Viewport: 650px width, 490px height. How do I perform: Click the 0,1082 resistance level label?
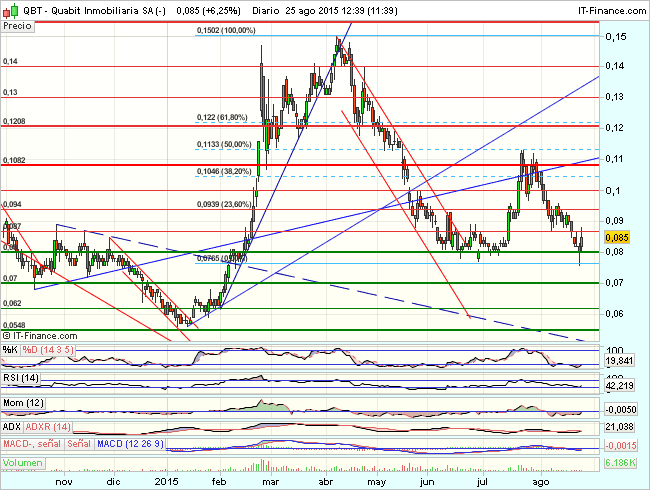(x=14, y=160)
